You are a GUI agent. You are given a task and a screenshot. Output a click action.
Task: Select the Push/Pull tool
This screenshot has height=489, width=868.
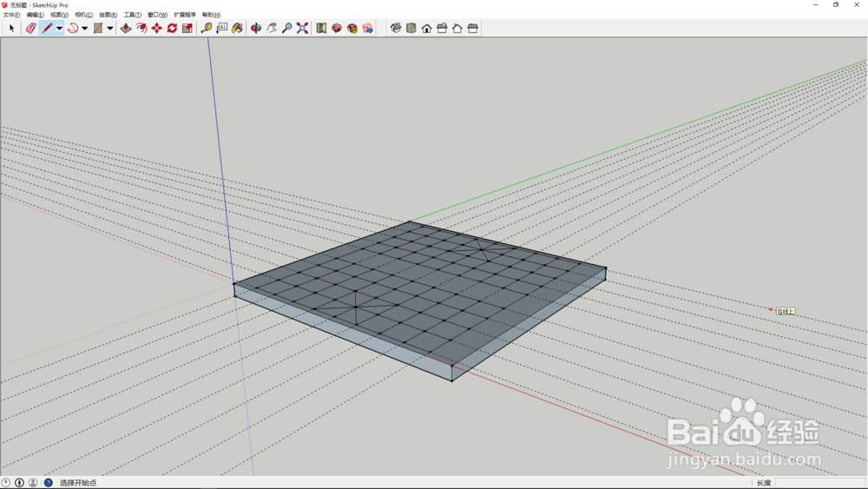126,29
